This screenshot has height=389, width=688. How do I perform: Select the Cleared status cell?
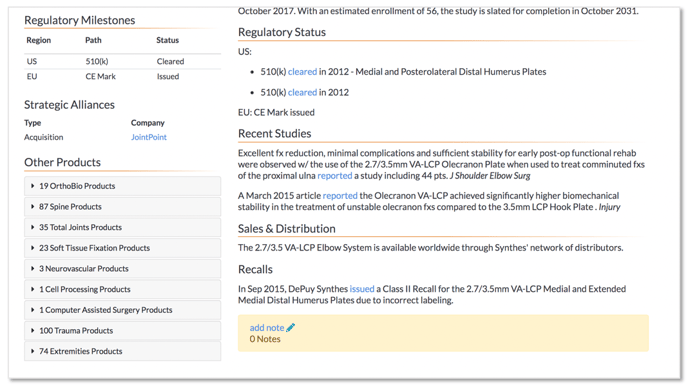pyautogui.click(x=170, y=61)
